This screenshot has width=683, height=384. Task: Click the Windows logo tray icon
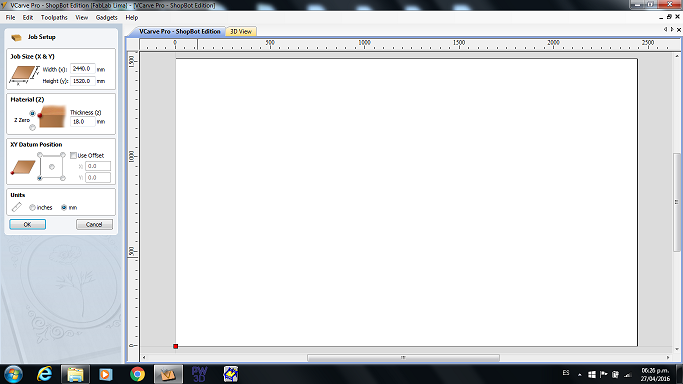592,374
